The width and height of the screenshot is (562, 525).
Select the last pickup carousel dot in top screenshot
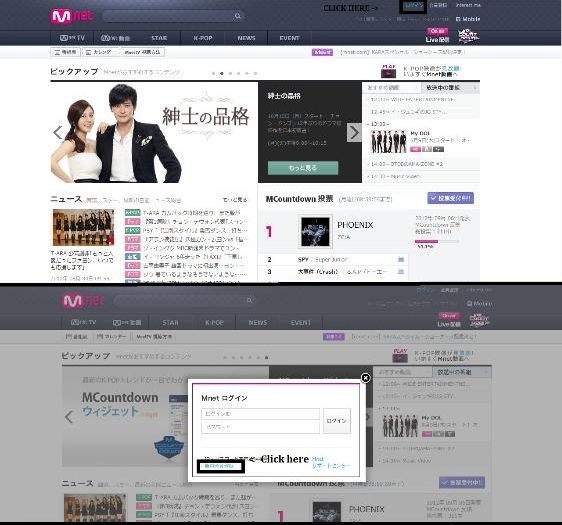click(x=255, y=73)
